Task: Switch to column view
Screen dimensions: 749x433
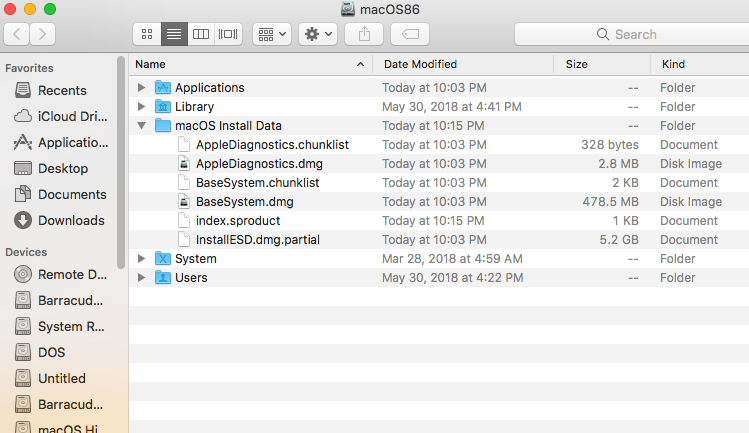Action: [201, 34]
